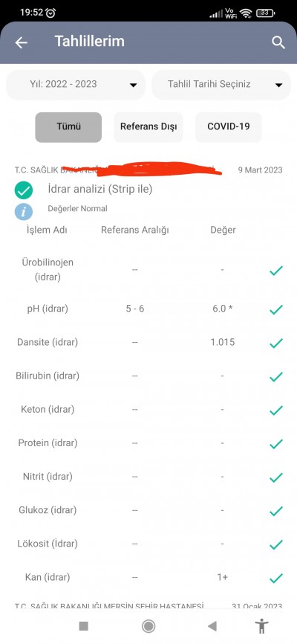Open the İdrar analizi (Strip ile) result
297x644 pixels.
tap(100, 190)
